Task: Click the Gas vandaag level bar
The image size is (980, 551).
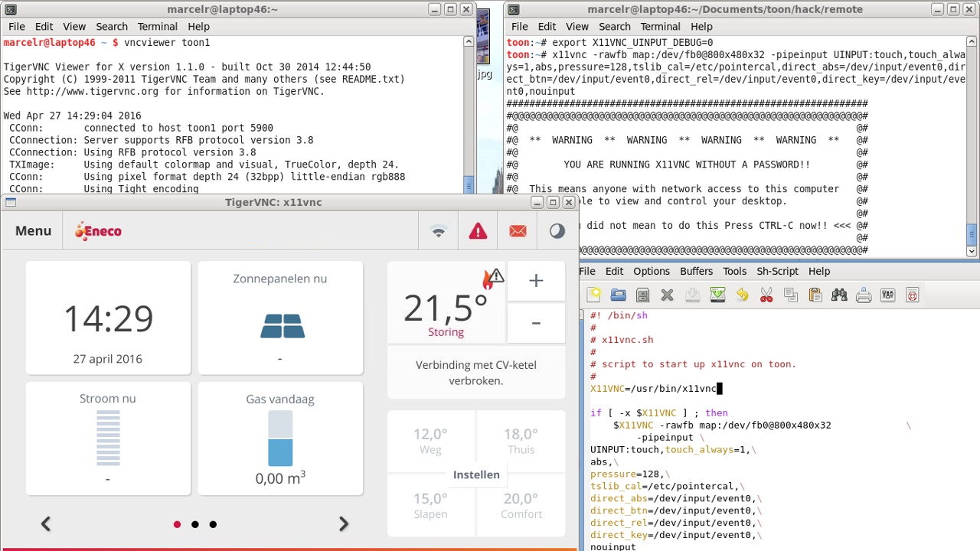Action: click(x=280, y=439)
